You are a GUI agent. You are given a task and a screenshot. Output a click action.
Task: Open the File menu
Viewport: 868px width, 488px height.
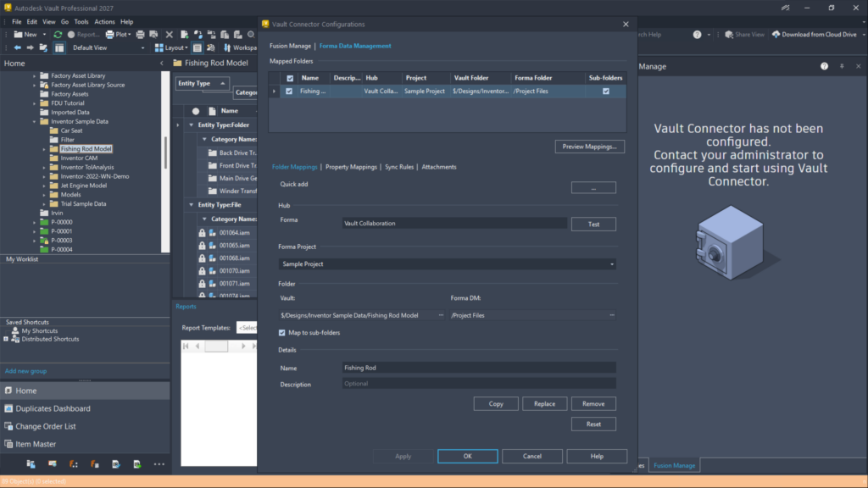tap(17, 21)
